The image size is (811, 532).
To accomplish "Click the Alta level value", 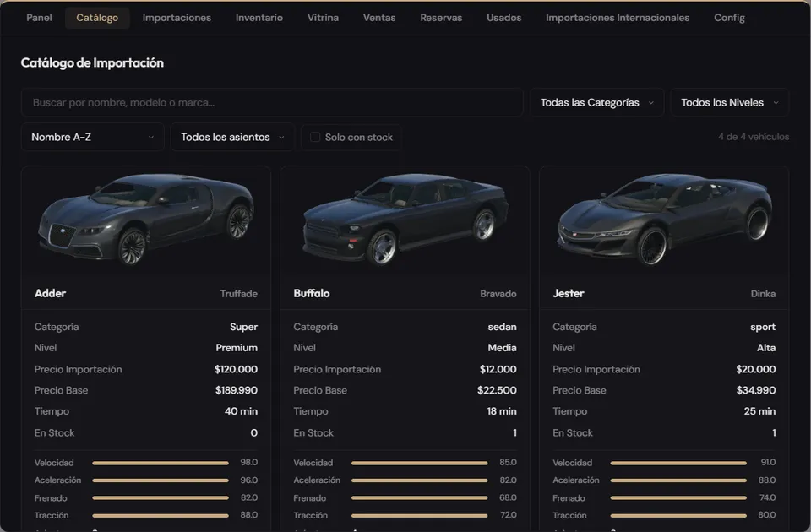I will coord(766,347).
